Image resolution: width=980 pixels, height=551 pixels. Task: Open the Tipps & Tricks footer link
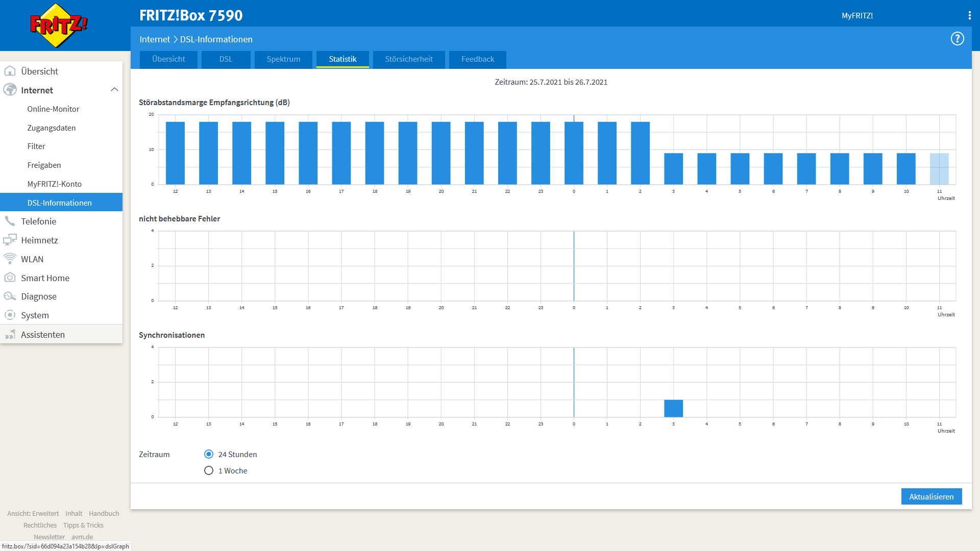point(83,525)
